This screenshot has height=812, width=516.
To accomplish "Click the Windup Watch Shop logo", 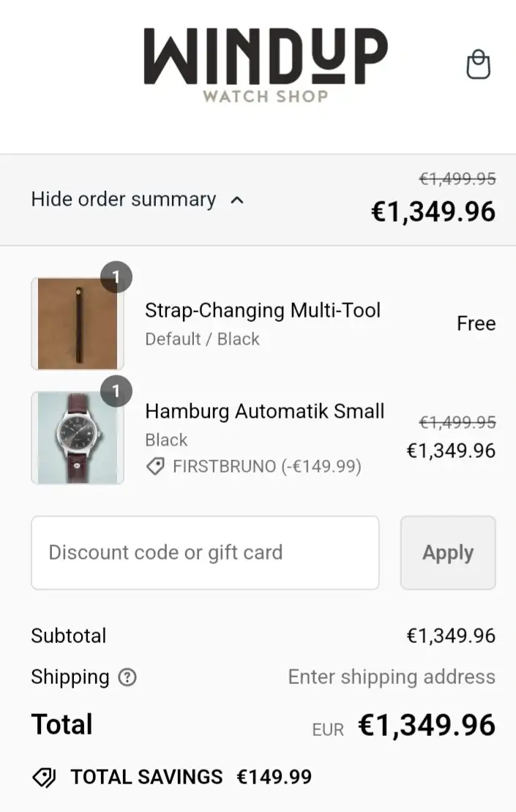I will tap(265, 64).
